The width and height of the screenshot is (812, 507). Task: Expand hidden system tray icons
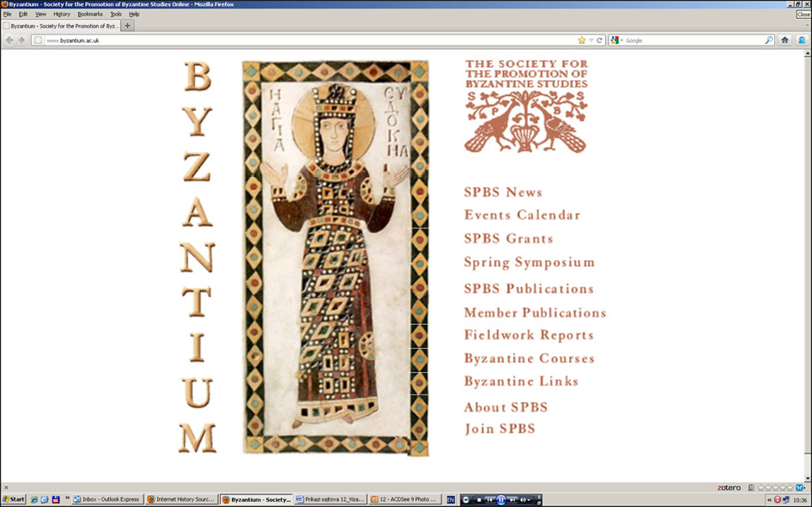point(769,499)
